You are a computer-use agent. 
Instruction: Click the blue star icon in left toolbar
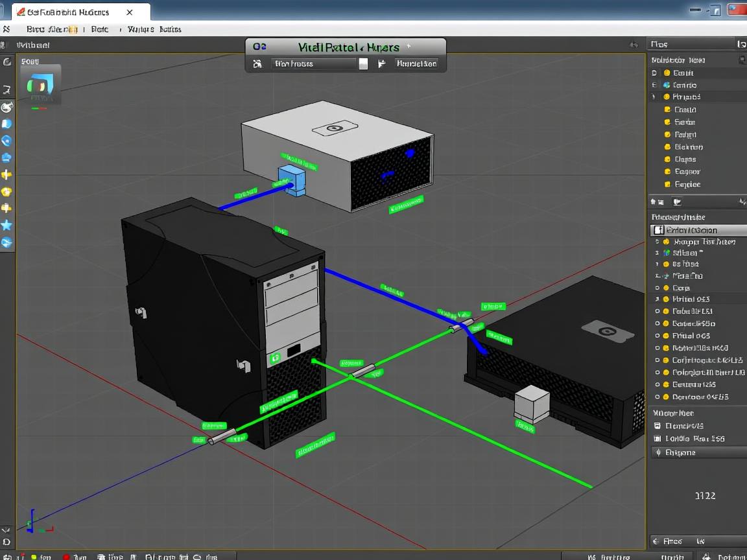point(6,225)
